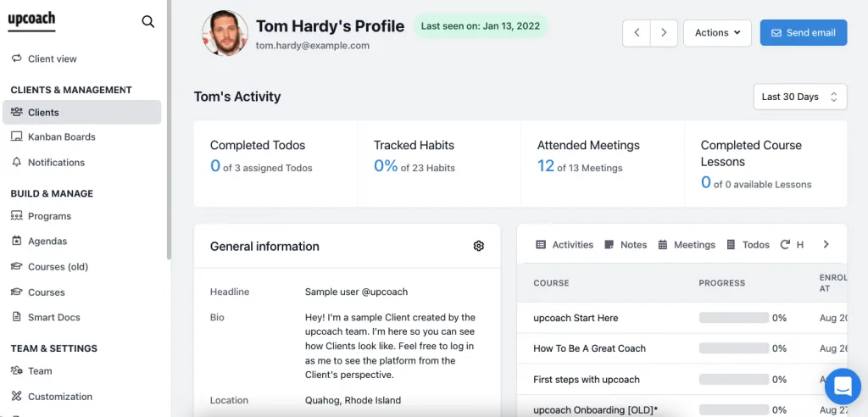Screen dimensions: 868x417
Task: Navigate to Programs in the sidebar
Action: [49, 216]
